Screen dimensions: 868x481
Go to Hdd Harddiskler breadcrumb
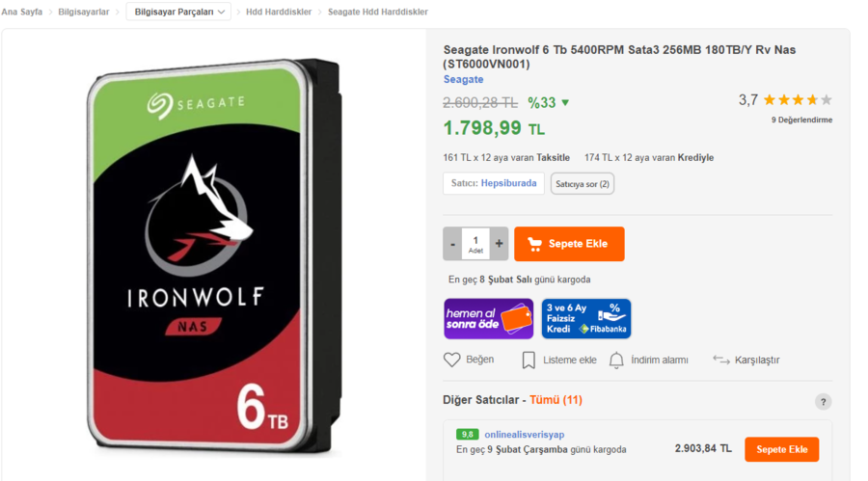click(279, 12)
